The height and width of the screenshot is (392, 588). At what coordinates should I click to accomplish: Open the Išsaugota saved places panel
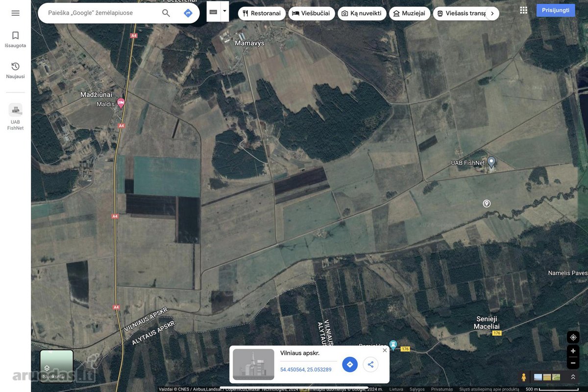pos(15,40)
